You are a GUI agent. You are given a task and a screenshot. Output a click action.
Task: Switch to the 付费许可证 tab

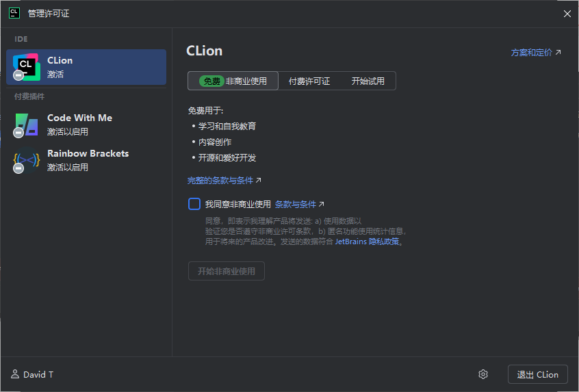309,81
